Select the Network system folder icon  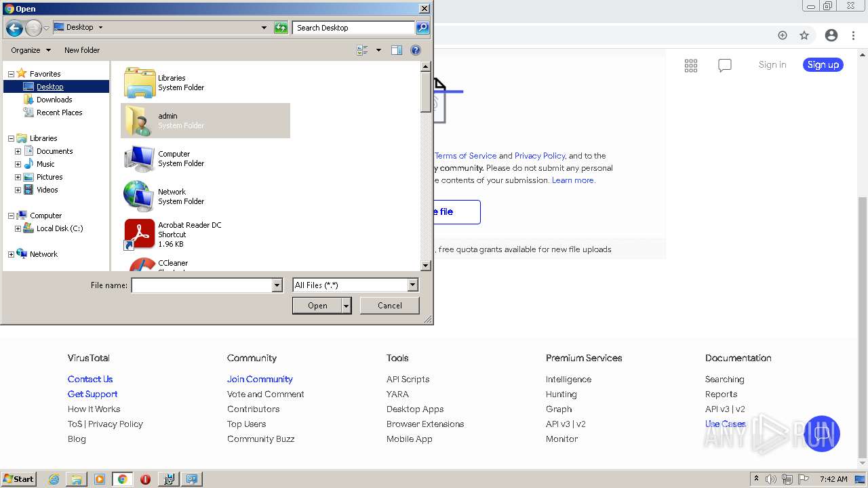click(x=140, y=197)
